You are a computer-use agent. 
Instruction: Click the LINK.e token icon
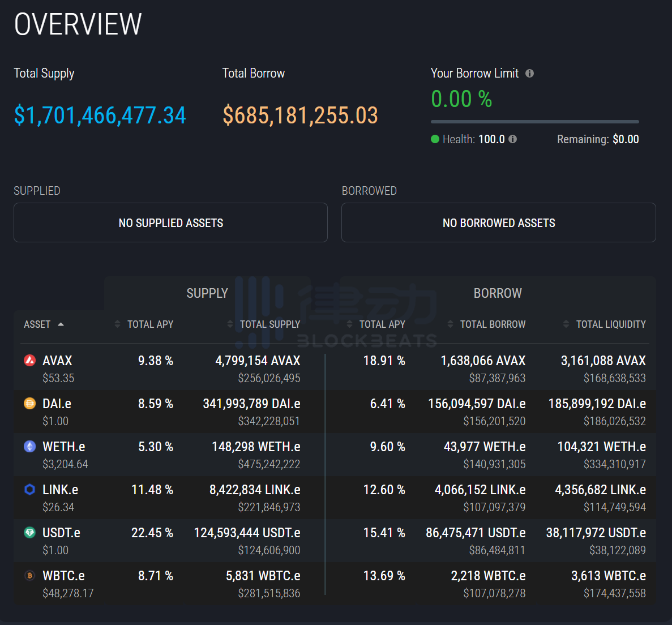pyautogui.click(x=29, y=489)
